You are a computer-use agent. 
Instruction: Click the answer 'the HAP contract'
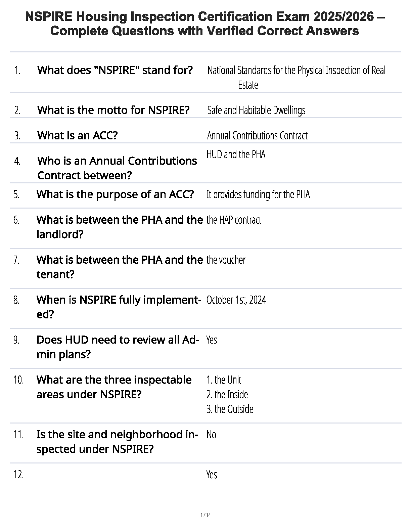(x=234, y=220)
